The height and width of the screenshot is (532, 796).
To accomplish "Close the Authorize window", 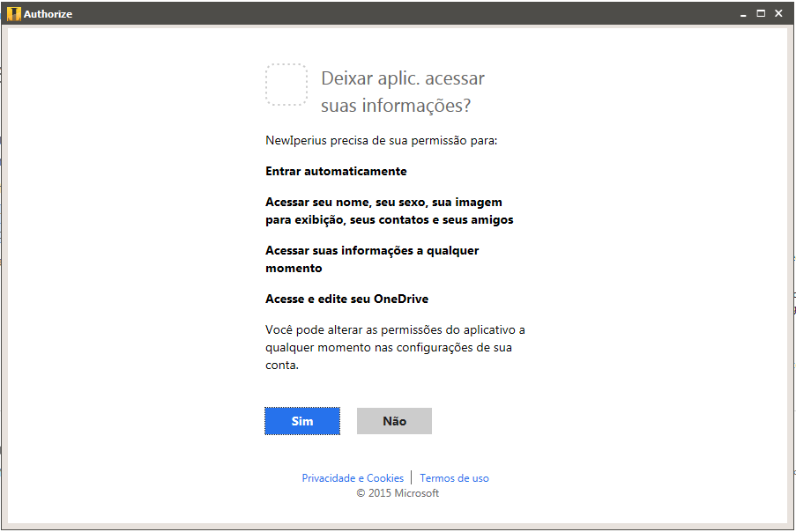I will [x=778, y=14].
